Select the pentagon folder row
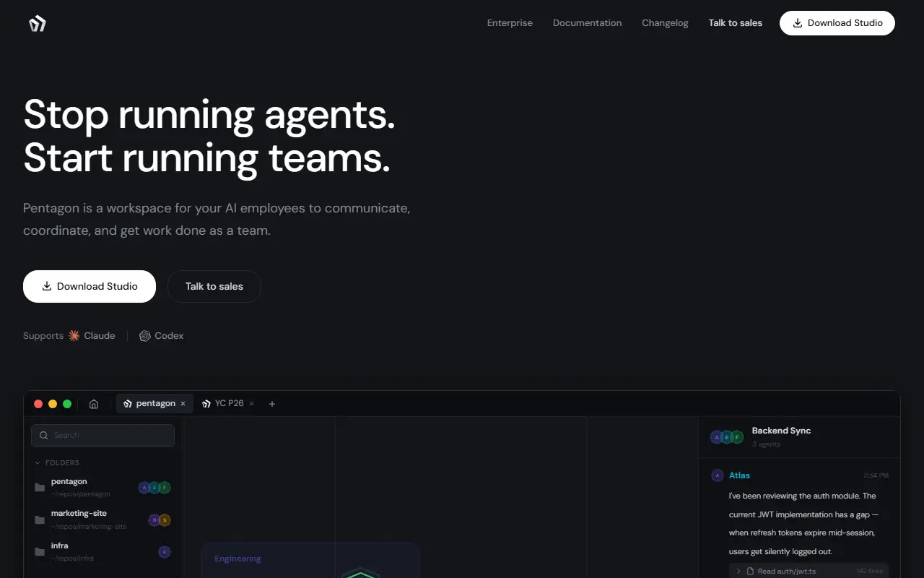The image size is (924, 578). click(x=103, y=487)
